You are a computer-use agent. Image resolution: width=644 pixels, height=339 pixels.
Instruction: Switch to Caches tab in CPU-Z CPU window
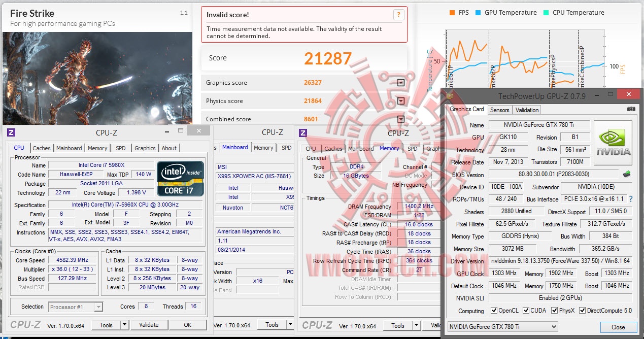point(42,148)
